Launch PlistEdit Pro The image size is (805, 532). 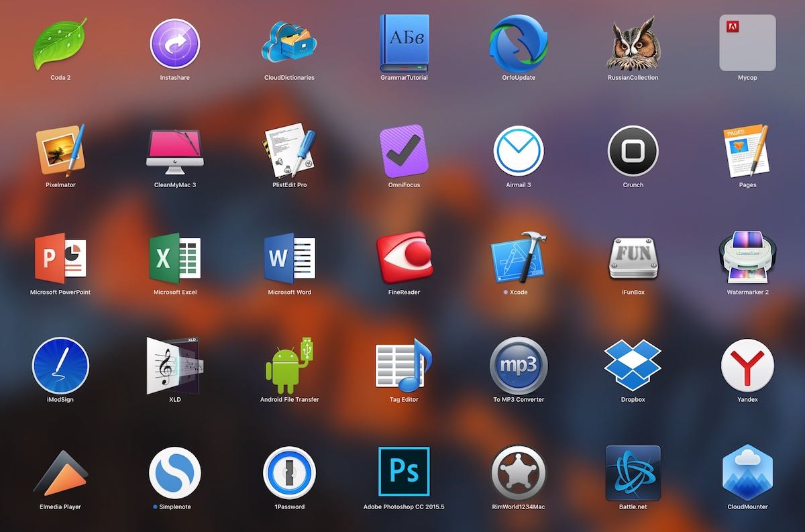click(x=289, y=151)
